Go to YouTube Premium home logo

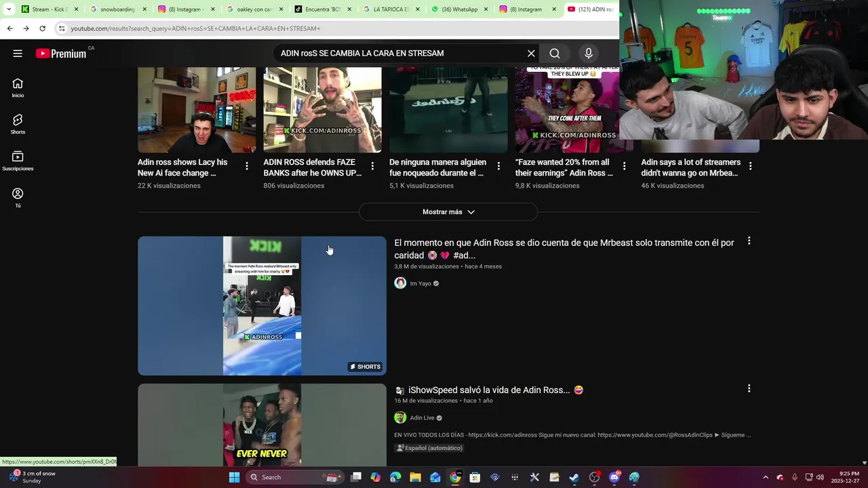[x=61, y=54]
